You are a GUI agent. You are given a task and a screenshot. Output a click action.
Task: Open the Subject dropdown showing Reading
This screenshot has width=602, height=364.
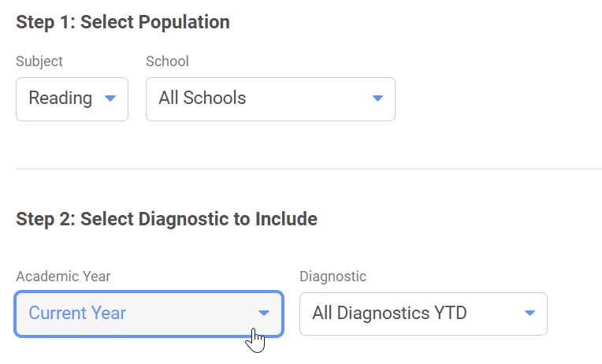(72, 98)
